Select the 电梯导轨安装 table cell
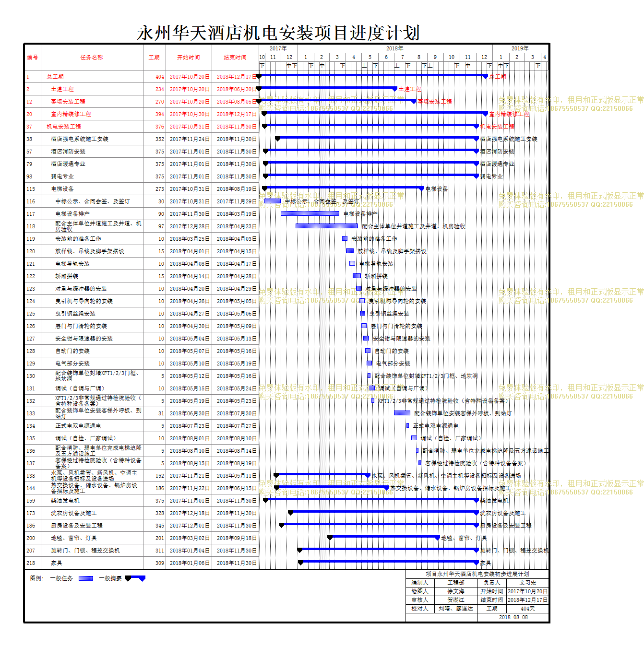The height and width of the screenshot is (646, 644). point(92,264)
